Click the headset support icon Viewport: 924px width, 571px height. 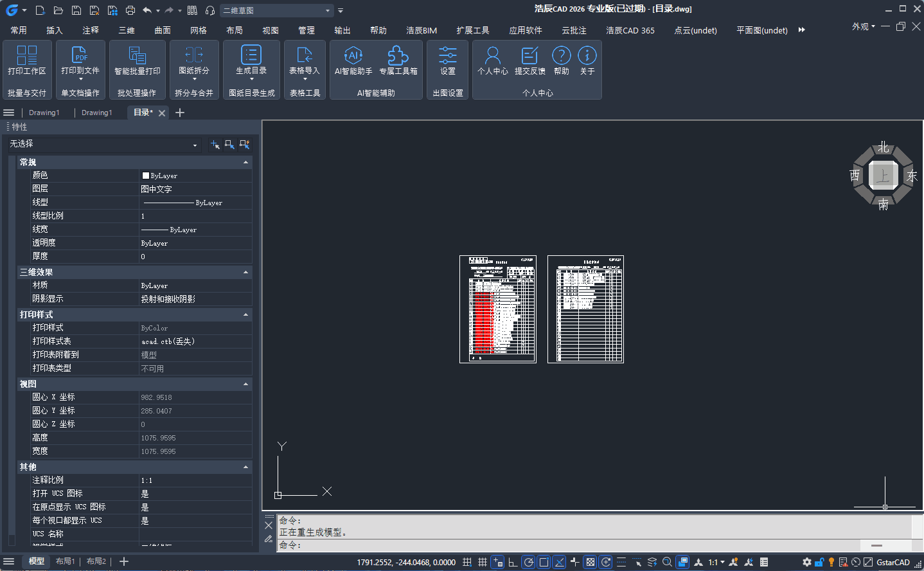(210, 10)
